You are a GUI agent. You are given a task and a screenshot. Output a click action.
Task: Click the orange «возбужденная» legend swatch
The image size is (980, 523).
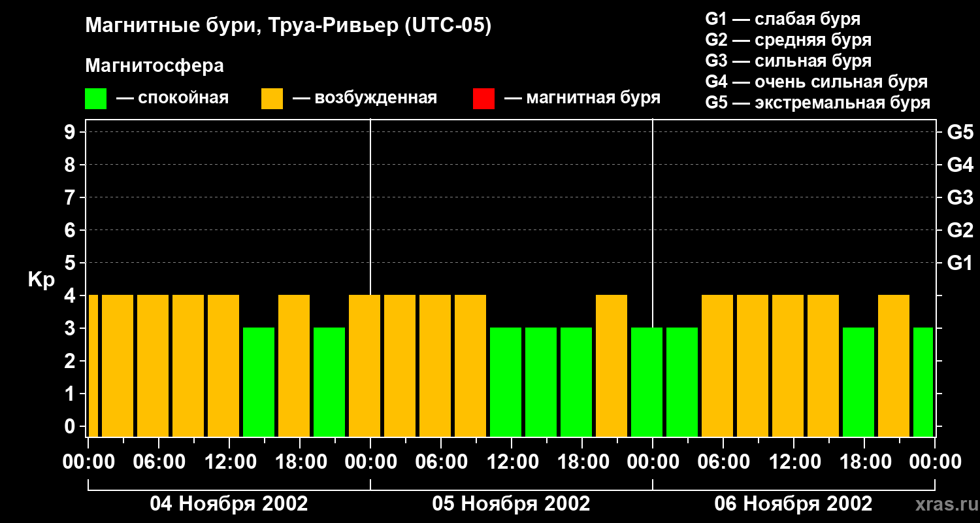coord(272,98)
